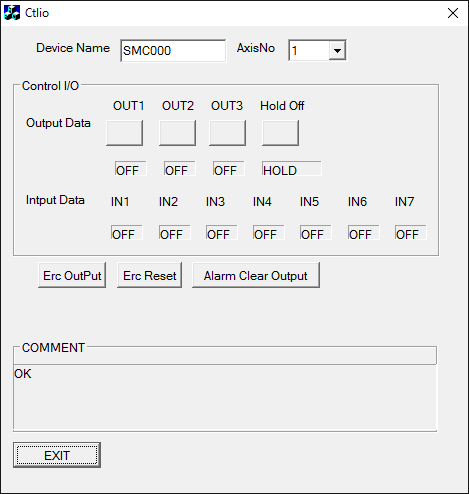Click the Ctlio app icon in title bar
Screen dimensions: 469x494
[12, 13]
